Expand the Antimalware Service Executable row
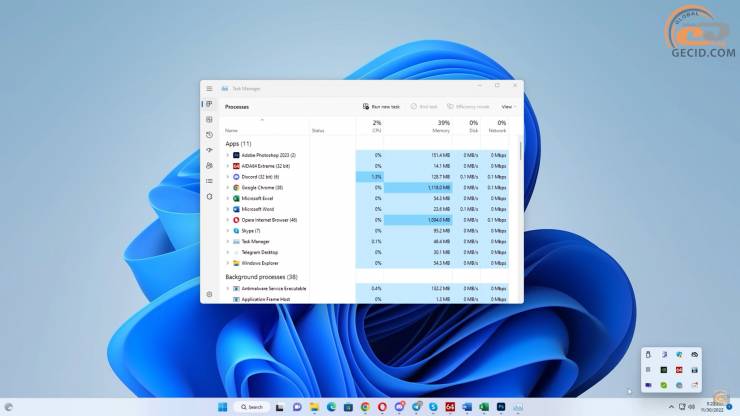Image resolution: width=740 pixels, height=416 pixels. [227, 289]
